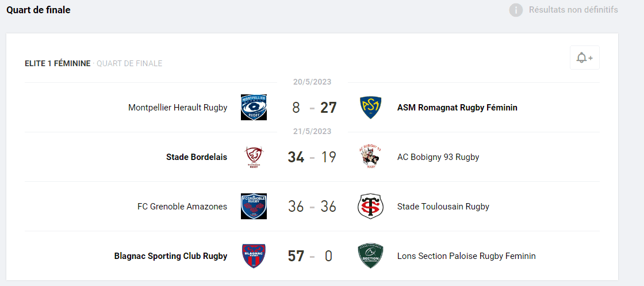Image resolution: width=644 pixels, height=286 pixels.
Task: Open the Lons Section Paloise Rugby Feminin link
Action: tap(466, 256)
